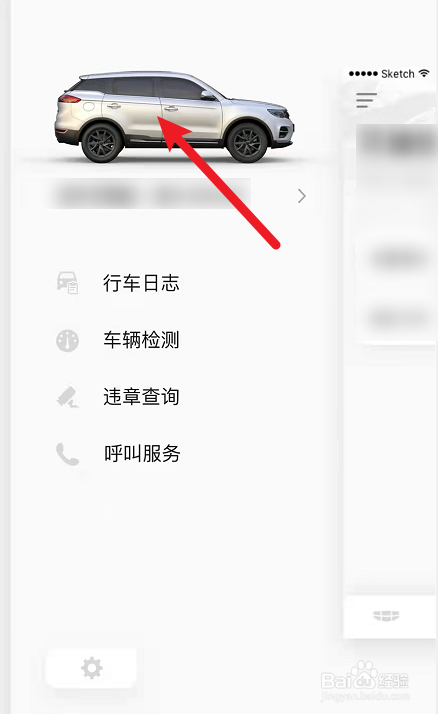This screenshot has width=438, height=714.
Task: Tap the signal strength dots
Action: pos(363,74)
